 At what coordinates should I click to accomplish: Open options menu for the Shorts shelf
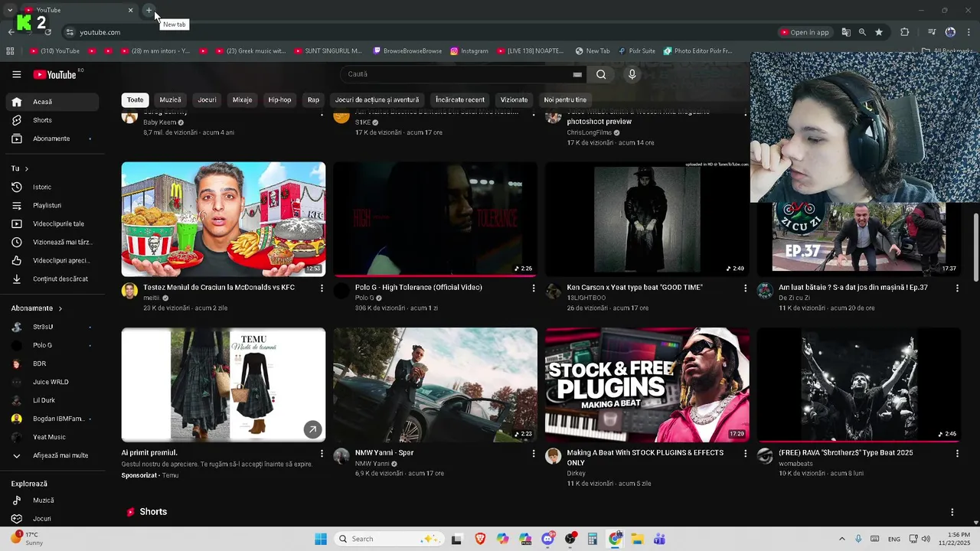pyautogui.click(x=952, y=512)
